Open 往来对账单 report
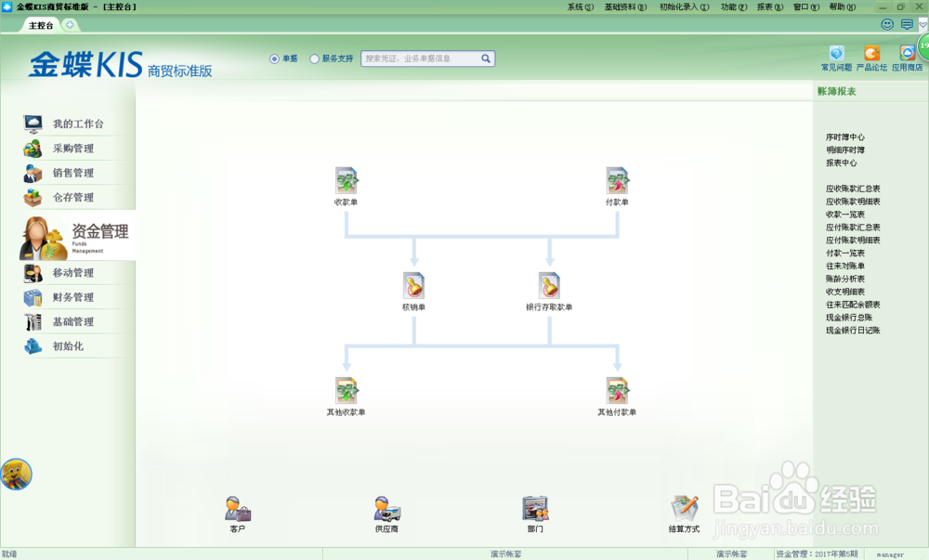This screenshot has width=929, height=560. tap(844, 266)
